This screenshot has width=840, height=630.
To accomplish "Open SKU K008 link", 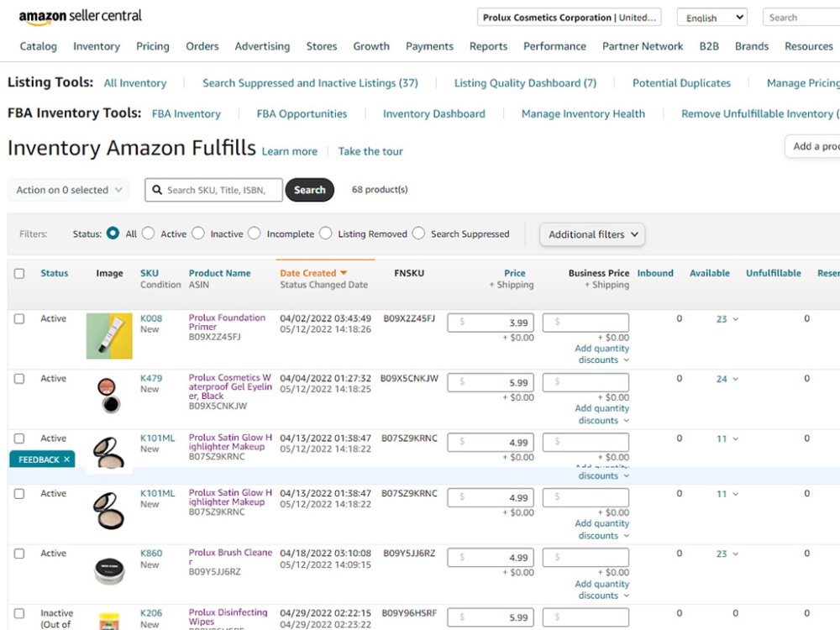I will pyautogui.click(x=151, y=318).
